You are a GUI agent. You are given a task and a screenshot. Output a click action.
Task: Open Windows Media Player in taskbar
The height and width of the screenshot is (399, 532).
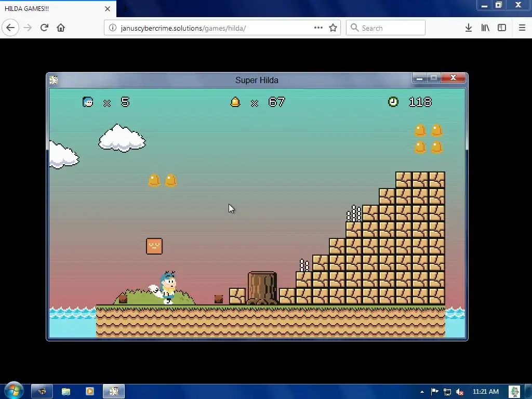click(x=89, y=392)
